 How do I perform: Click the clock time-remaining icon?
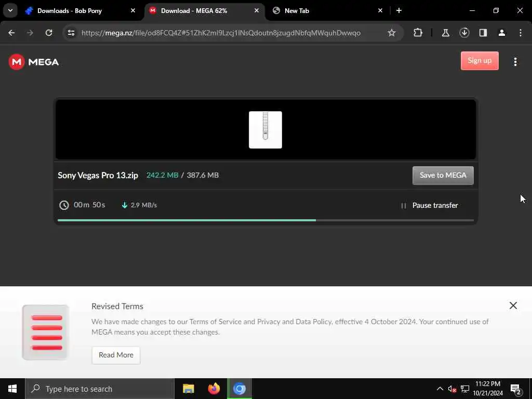pyautogui.click(x=64, y=205)
